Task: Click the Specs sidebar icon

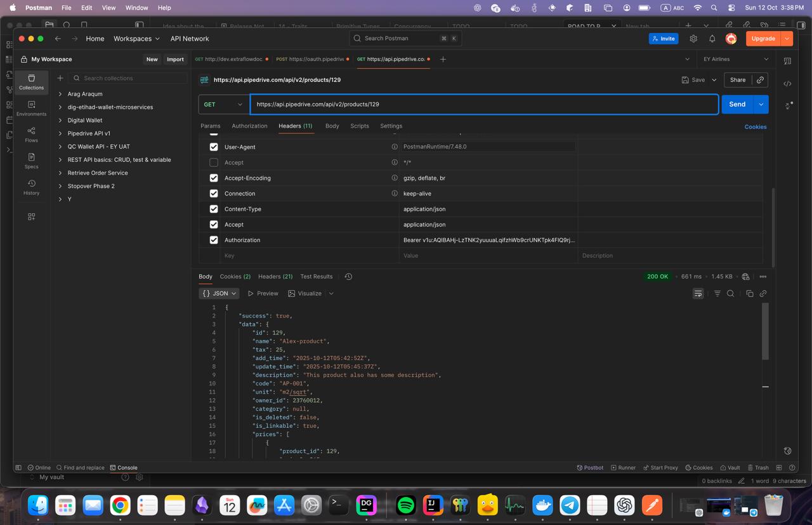Action: [31, 161]
